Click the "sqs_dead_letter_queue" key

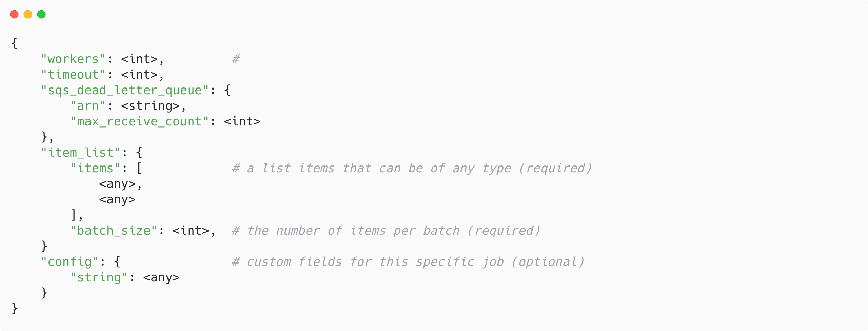coord(125,90)
